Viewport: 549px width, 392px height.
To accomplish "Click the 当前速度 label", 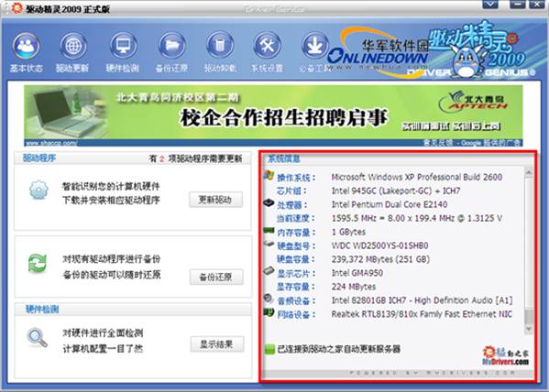I will click(295, 218).
